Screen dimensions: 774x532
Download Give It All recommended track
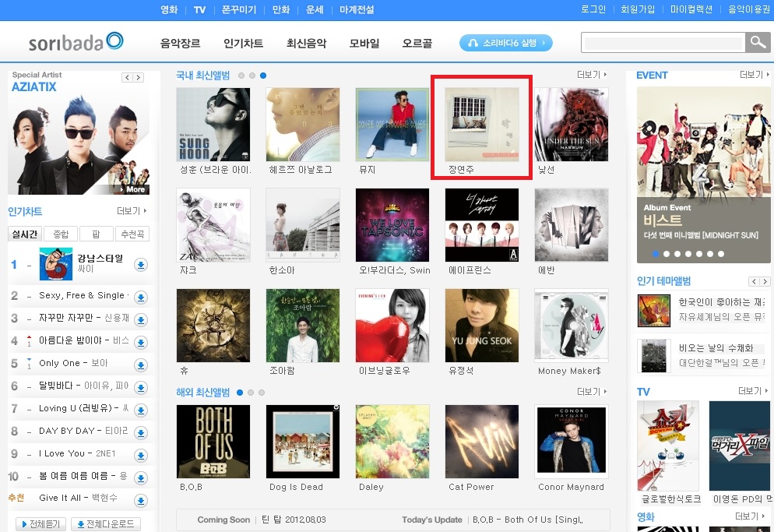[x=141, y=501]
